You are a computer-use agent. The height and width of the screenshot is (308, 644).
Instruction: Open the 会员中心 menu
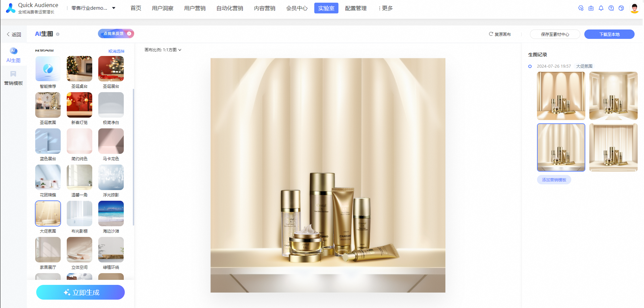(297, 8)
